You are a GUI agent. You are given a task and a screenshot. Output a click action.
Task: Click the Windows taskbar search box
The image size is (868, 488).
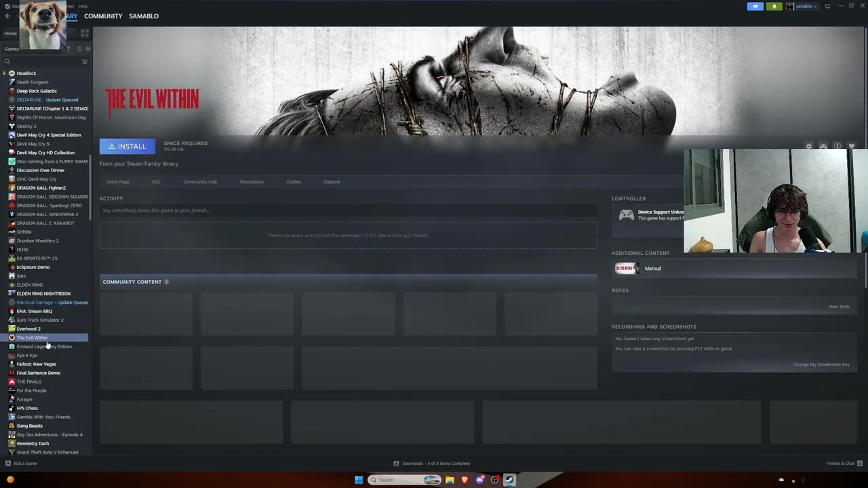pos(405,480)
